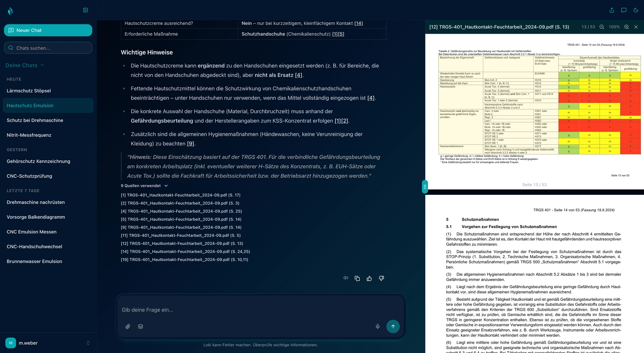The height and width of the screenshot is (353, 644).
Task: Click the 13 / 53 page counter
Action: point(588,27)
